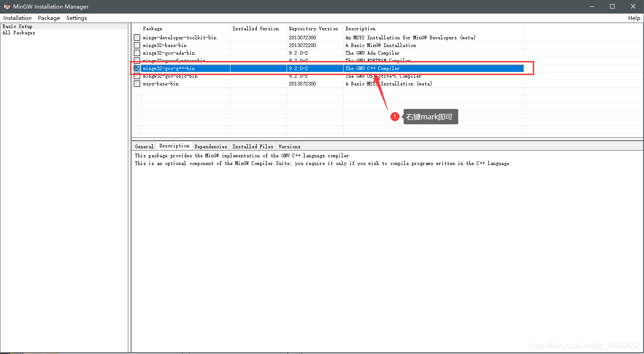Screen dimensions: 644x354
Task: Click version 2013072300 of mingw-developer-toolkit-bin
Action: (x=303, y=38)
